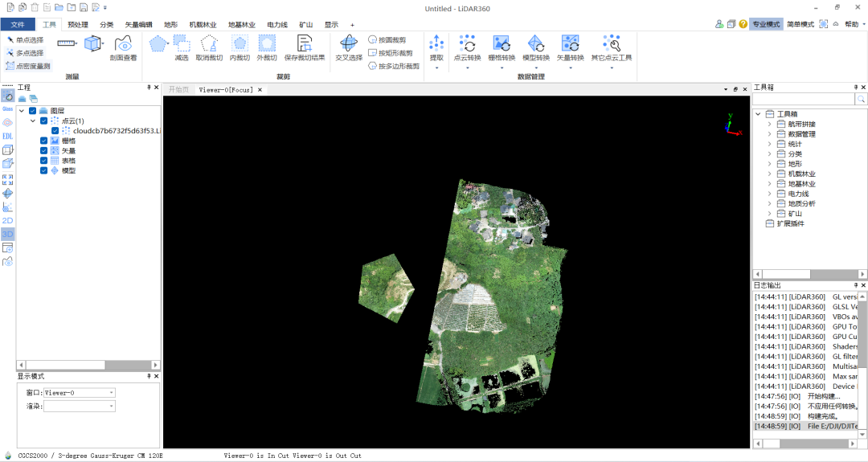
Task: Select the 多点选择 multi-point pick tool
Action: coord(25,52)
